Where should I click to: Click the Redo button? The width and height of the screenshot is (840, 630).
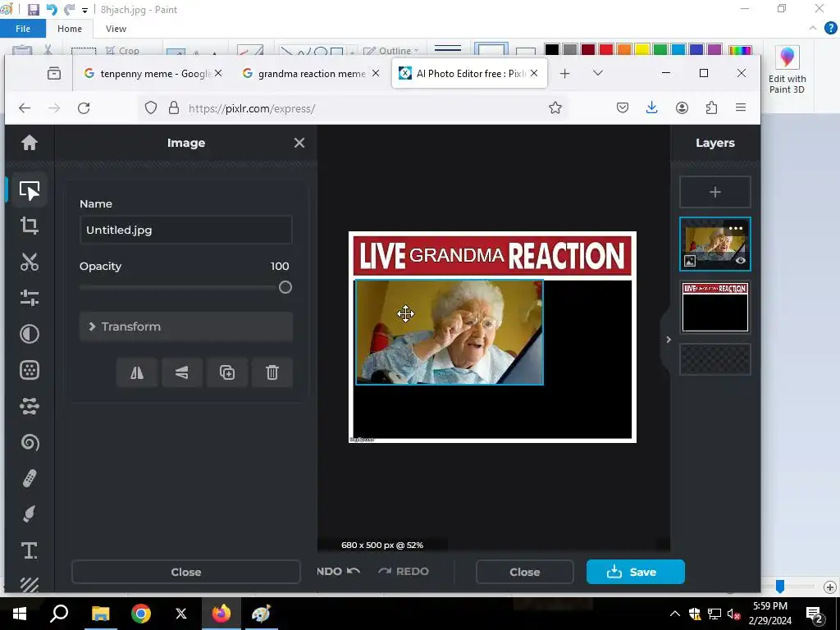coord(404,572)
